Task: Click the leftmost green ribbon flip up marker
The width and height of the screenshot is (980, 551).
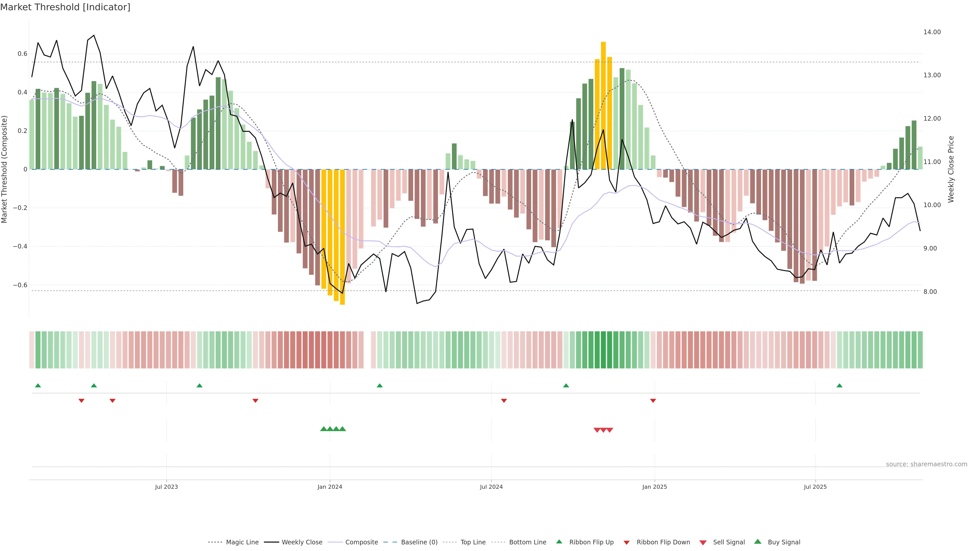Action: pyautogui.click(x=38, y=386)
